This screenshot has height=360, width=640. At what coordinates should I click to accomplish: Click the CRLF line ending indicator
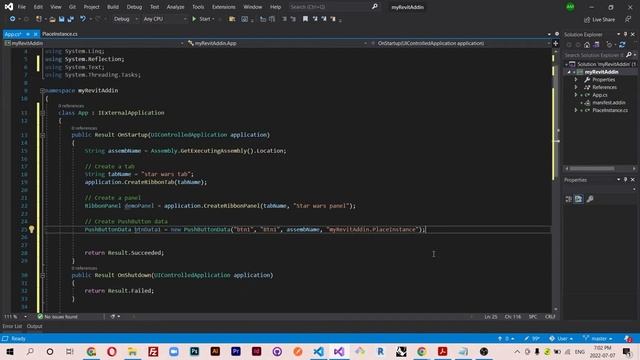point(550,317)
